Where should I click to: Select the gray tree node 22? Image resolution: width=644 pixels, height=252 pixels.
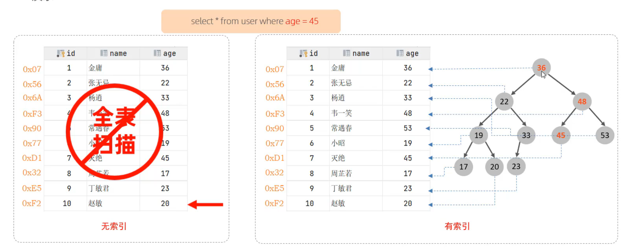coord(504,102)
